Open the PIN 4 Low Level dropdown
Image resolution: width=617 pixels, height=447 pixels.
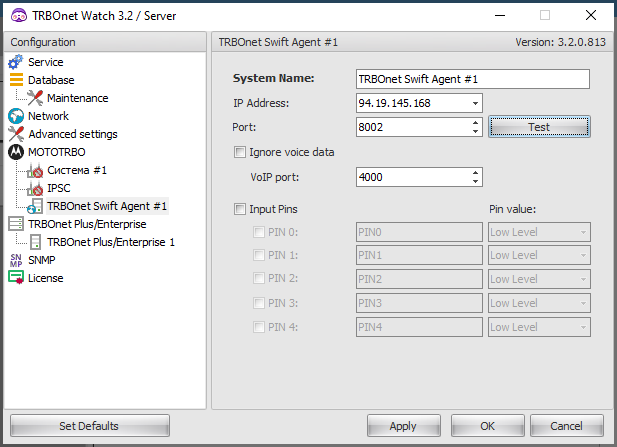(583, 327)
